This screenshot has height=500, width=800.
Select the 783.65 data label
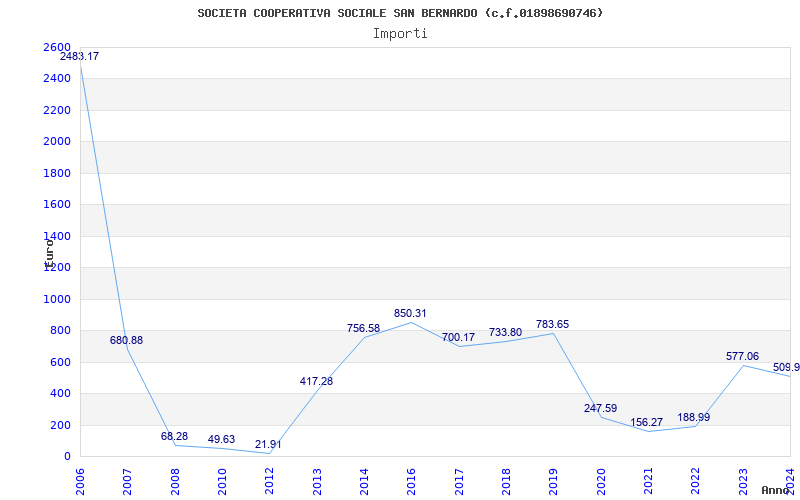[x=553, y=324]
